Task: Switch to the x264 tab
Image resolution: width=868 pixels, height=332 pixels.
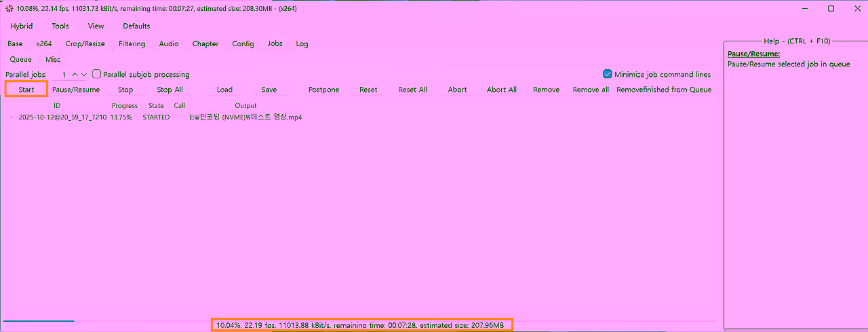Action: (44, 43)
